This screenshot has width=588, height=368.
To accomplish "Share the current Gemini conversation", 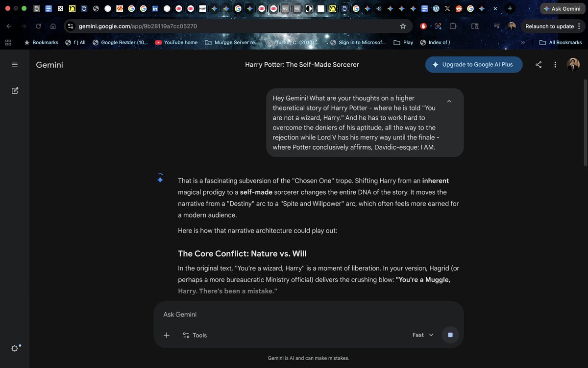I will tap(539, 64).
